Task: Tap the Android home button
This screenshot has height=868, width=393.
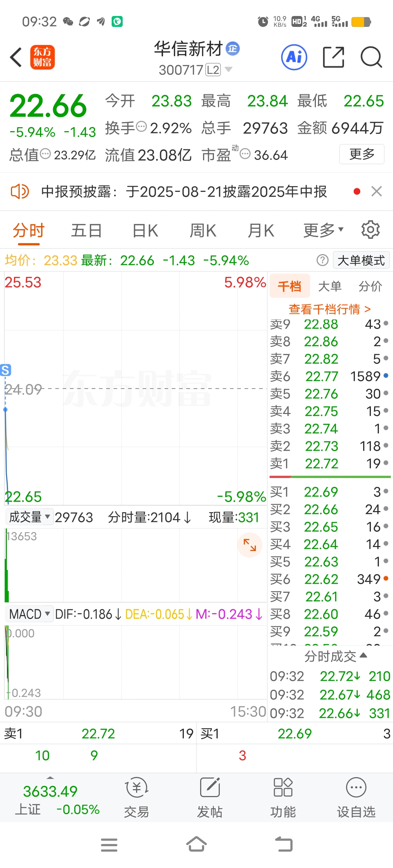Action: point(196,844)
